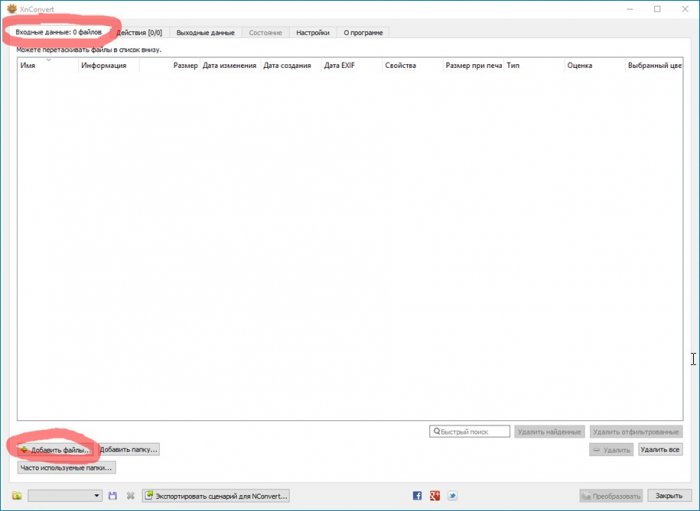Open the О программе tab
Screen dimensions: 700x511
tap(361, 32)
